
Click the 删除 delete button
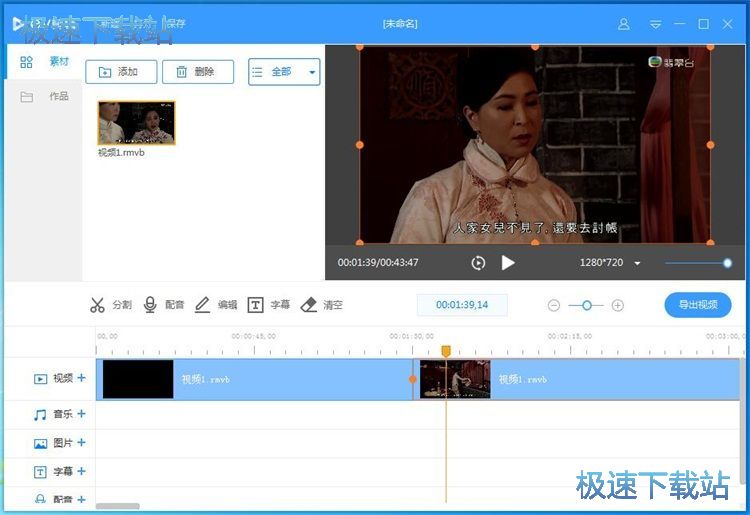click(198, 72)
